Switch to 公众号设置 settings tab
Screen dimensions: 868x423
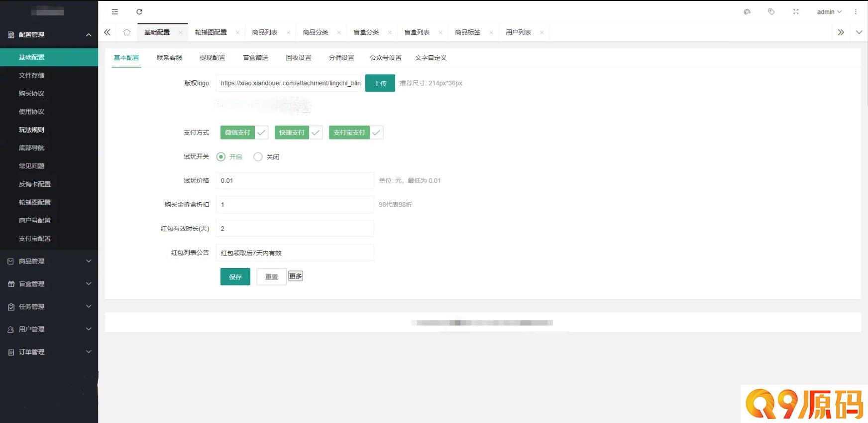click(x=386, y=58)
